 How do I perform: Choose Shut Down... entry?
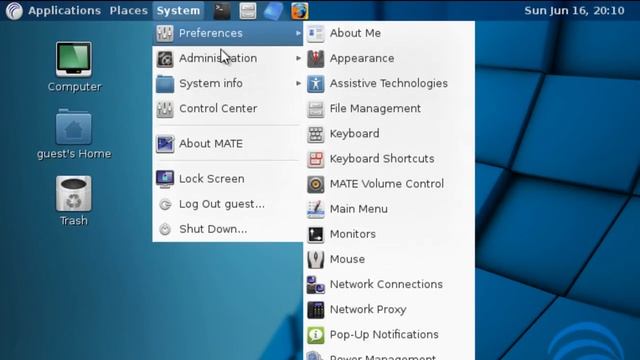point(228,229)
